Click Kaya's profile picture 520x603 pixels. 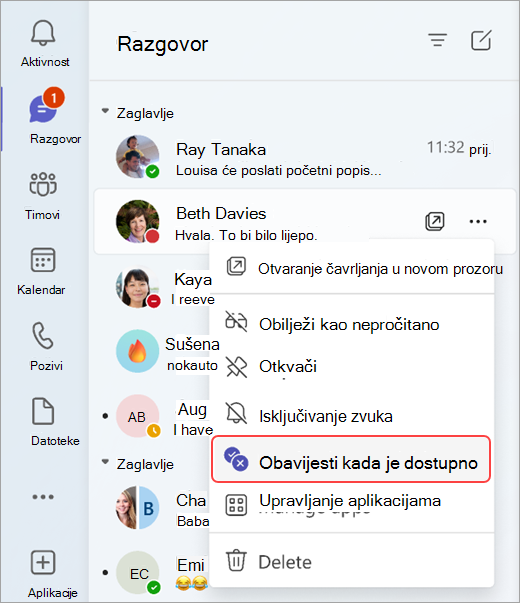tap(137, 287)
